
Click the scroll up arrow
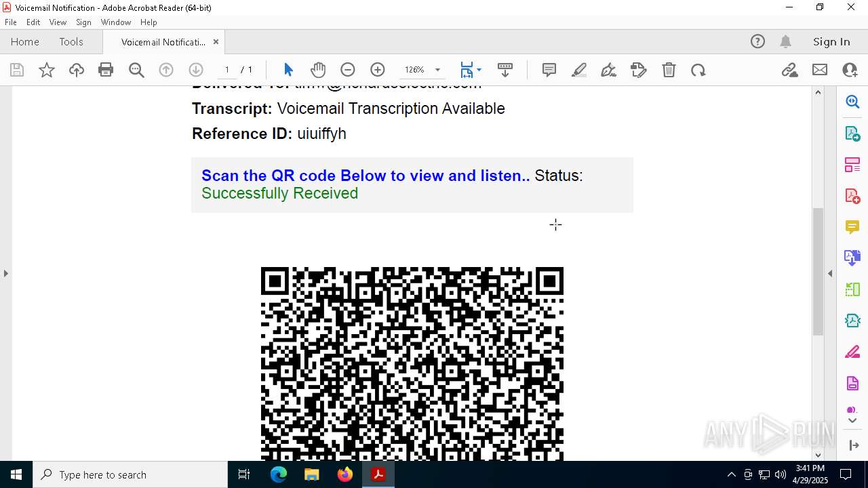(x=818, y=92)
